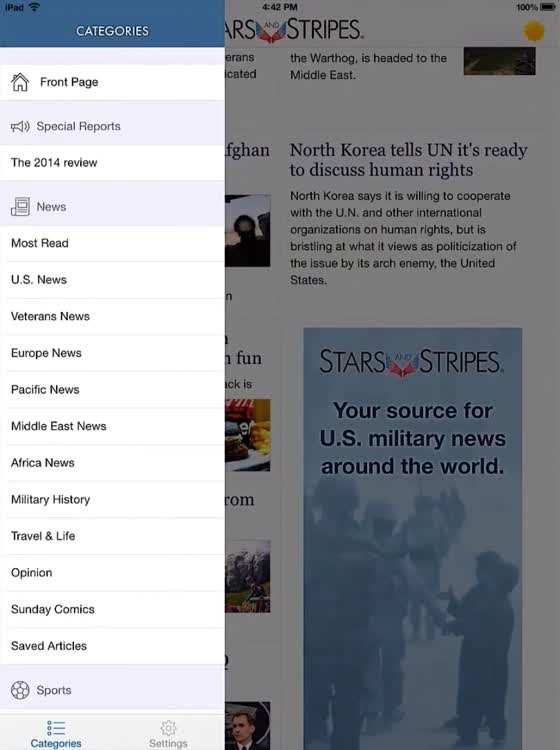
Task: Open the Afghan story photo thumbnail
Action: pyautogui.click(x=248, y=231)
